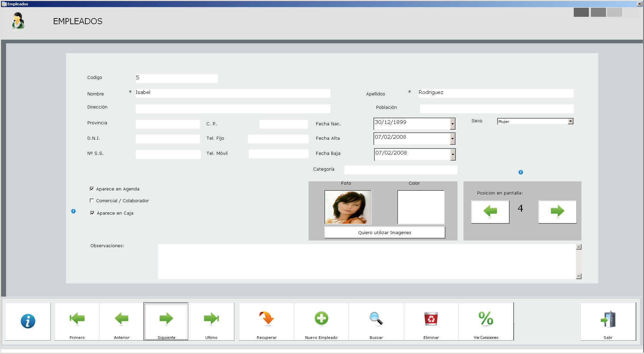The width and height of the screenshot is (644, 354).
Task: Open Ver Comisiones percent icon
Action: pyautogui.click(x=486, y=321)
